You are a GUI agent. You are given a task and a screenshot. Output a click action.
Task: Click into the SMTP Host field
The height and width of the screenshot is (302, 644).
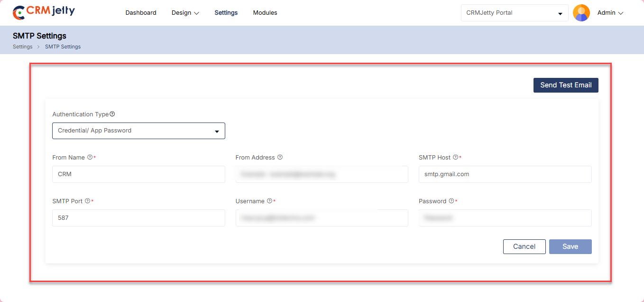[505, 174]
